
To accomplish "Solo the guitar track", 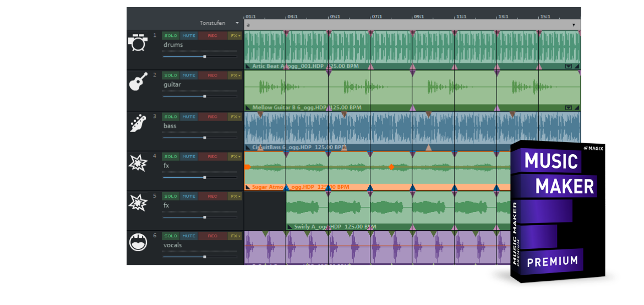I will 171,75.
